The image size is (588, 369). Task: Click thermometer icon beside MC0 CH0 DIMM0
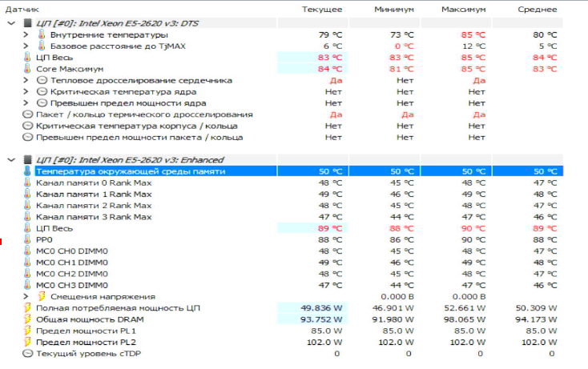[27, 251]
